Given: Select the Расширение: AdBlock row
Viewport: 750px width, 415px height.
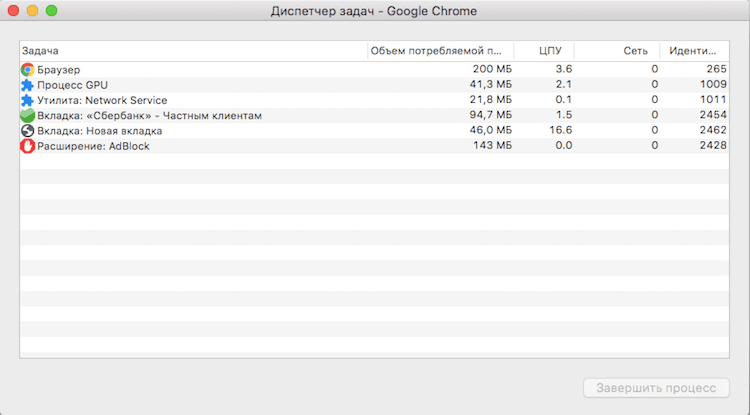Looking at the screenshot, I should pos(200,146).
